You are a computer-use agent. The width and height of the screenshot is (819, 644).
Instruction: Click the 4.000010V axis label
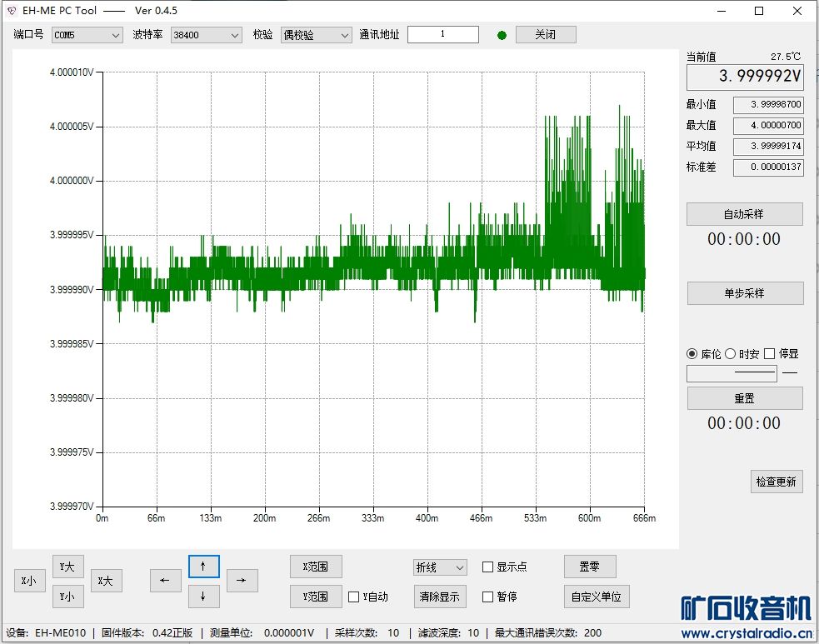[x=72, y=72]
